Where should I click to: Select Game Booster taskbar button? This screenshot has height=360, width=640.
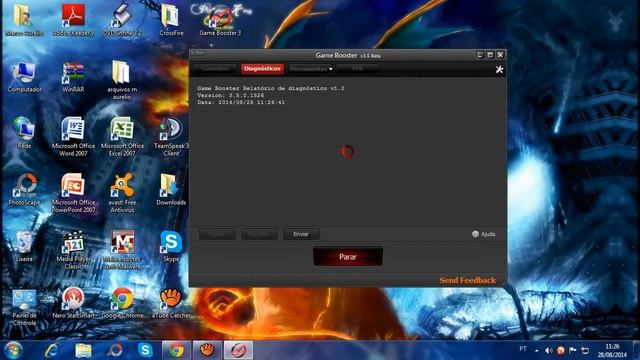(238, 350)
